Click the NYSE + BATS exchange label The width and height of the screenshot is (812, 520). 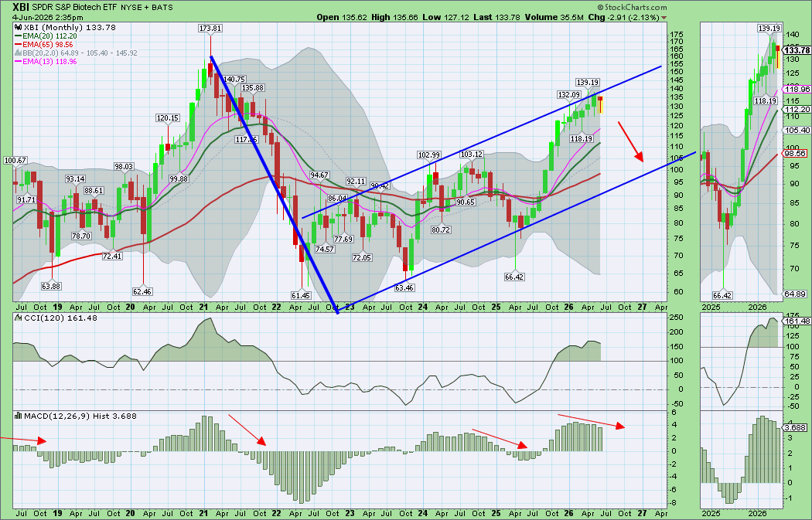point(145,7)
